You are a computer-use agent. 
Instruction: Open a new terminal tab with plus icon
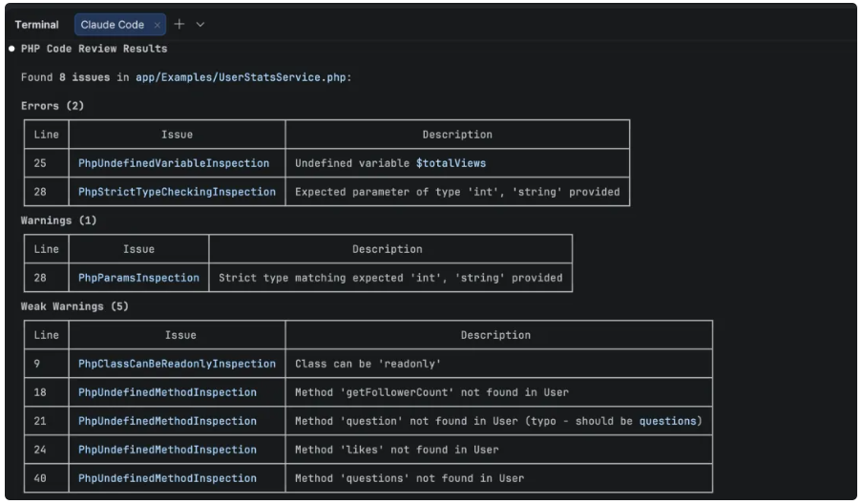[x=179, y=24]
